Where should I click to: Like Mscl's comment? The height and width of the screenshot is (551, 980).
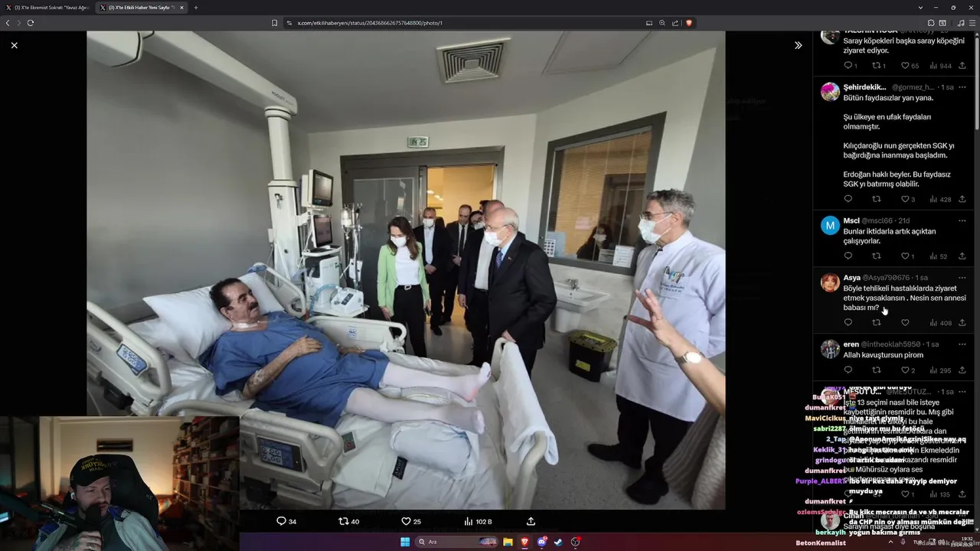point(907,256)
